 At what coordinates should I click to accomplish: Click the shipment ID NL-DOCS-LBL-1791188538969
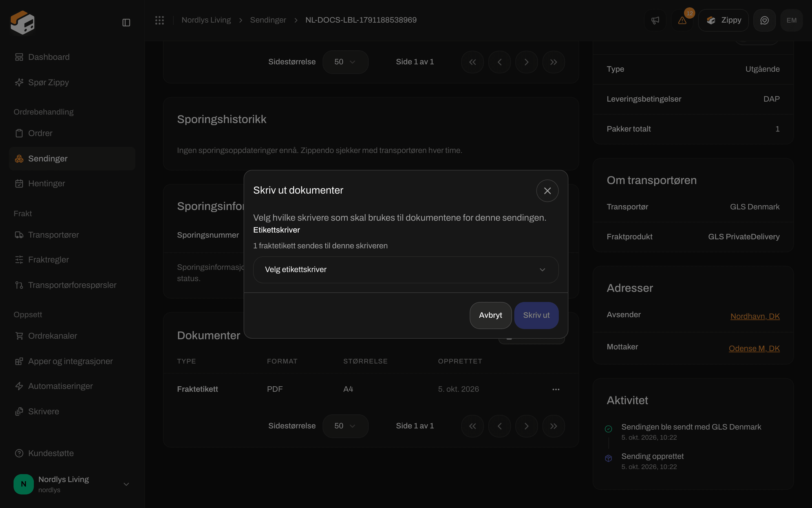[x=361, y=20]
